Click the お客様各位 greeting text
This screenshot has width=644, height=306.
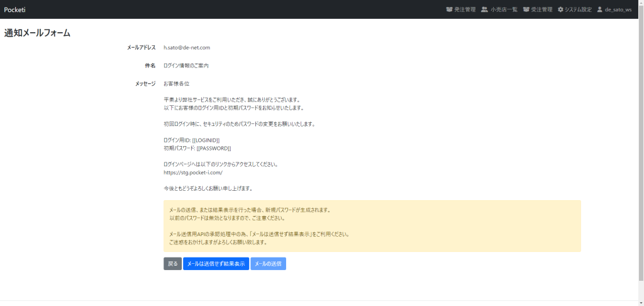[177, 84]
